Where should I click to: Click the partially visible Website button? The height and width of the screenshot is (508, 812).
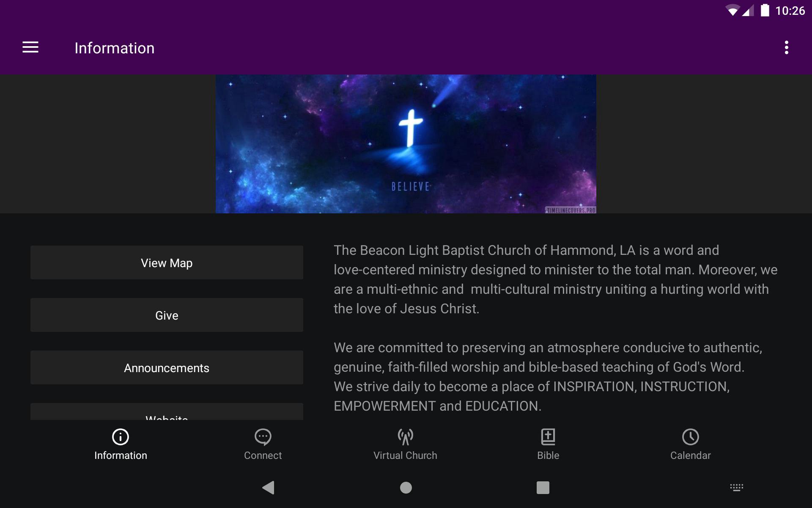pos(167,412)
